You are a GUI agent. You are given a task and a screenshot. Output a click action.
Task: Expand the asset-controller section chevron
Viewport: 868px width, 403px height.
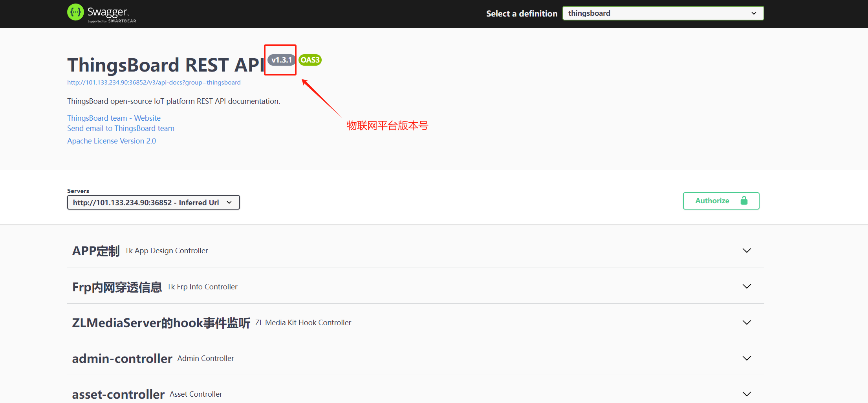pyautogui.click(x=747, y=394)
